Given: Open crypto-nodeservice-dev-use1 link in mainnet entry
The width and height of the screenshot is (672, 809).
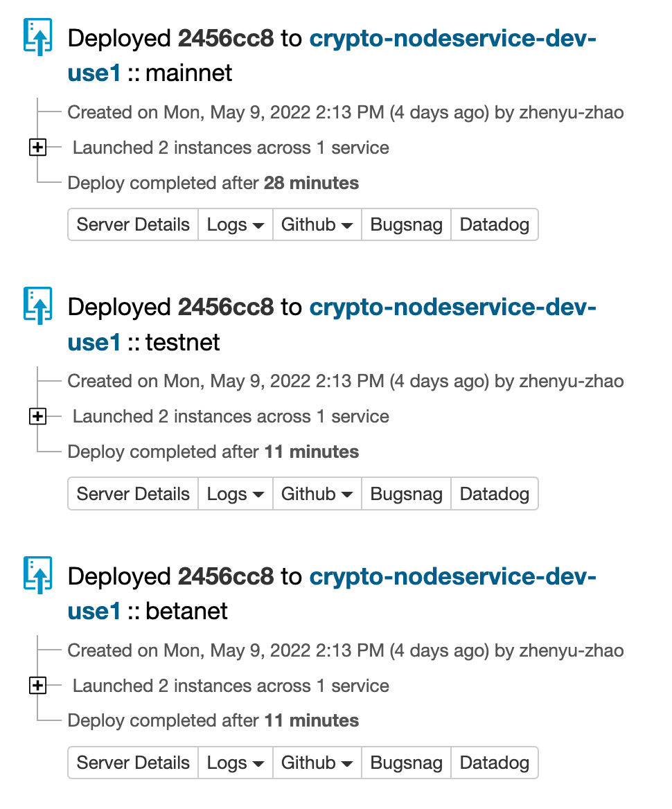Looking at the screenshot, I should 453,38.
